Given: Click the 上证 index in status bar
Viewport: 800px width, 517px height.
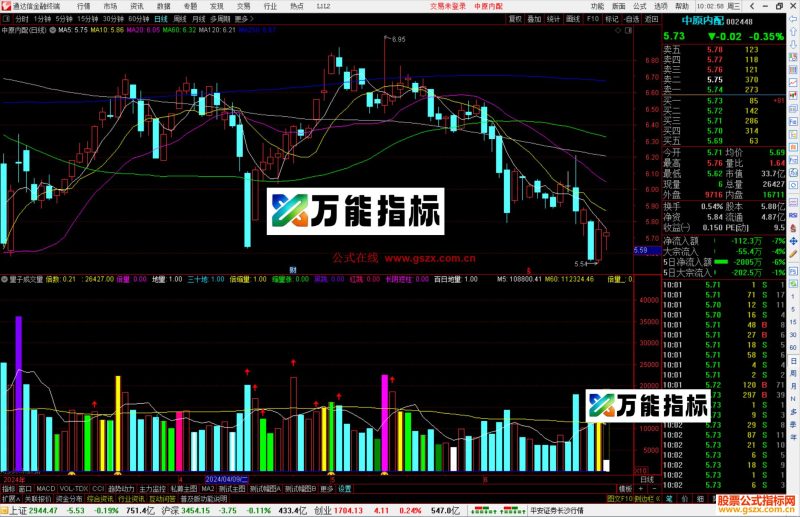Looking at the screenshot, I should click(18, 511).
